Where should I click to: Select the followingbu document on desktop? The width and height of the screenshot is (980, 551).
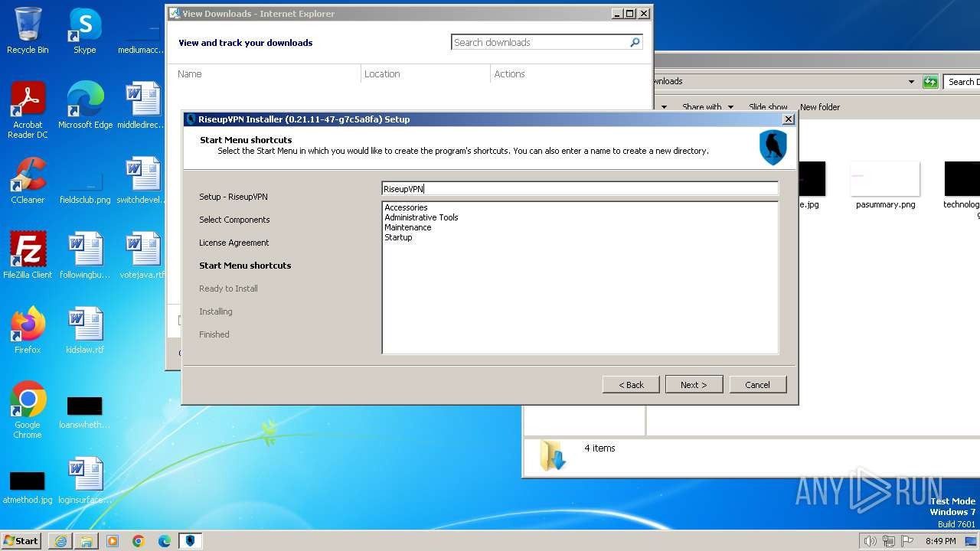pyautogui.click(x=85, y=256)
